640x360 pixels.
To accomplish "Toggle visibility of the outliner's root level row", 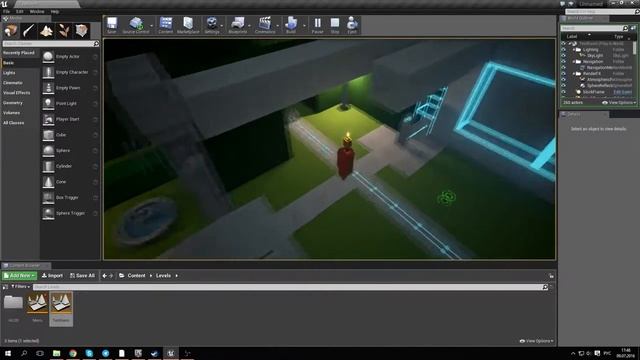I will click(x=564, y=43).
